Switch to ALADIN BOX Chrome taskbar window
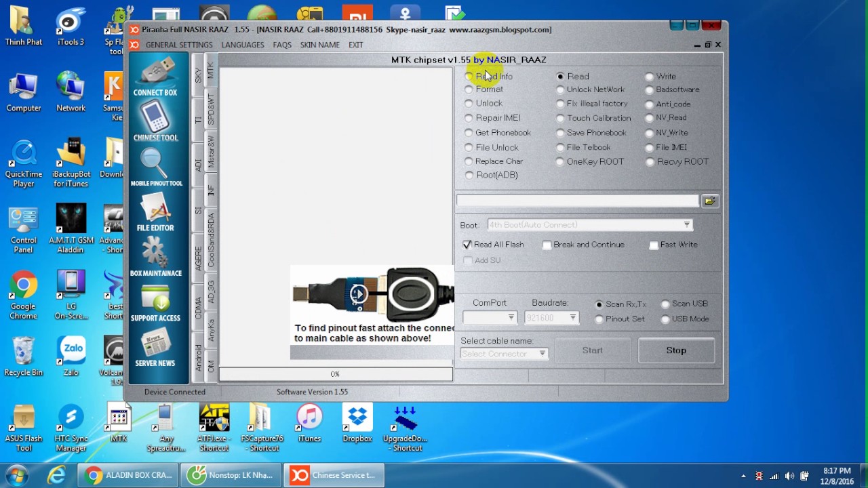 [128, 475]
